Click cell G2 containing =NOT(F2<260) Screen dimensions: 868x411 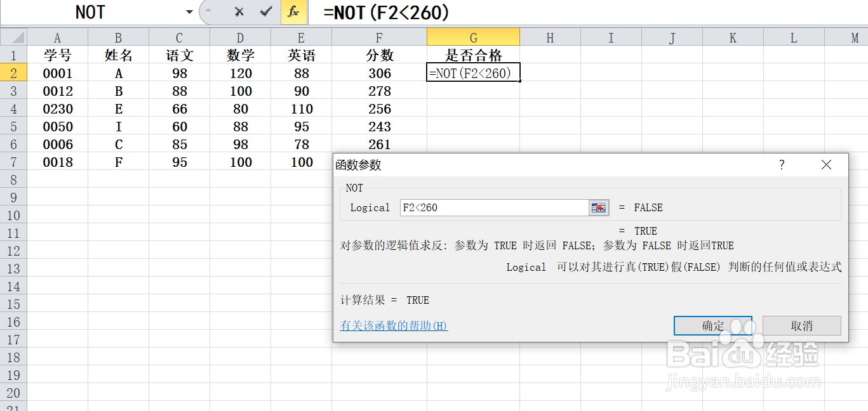point(473,73)
